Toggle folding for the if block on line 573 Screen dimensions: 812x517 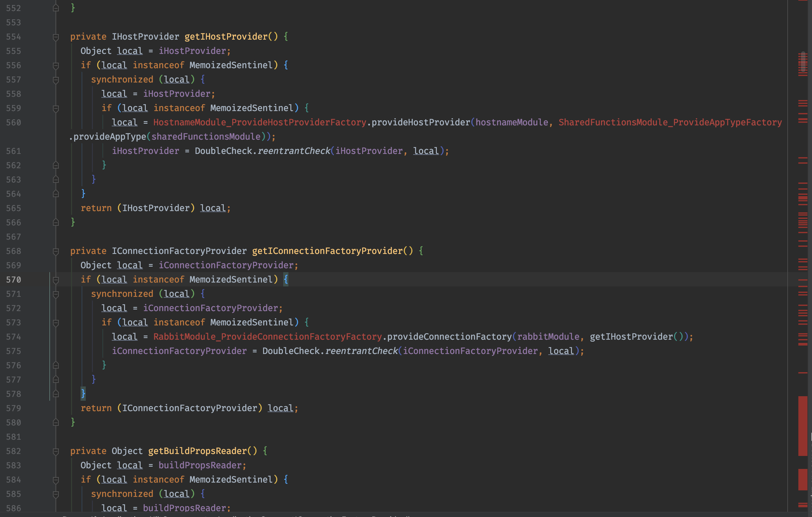click(x=56, y=322)
